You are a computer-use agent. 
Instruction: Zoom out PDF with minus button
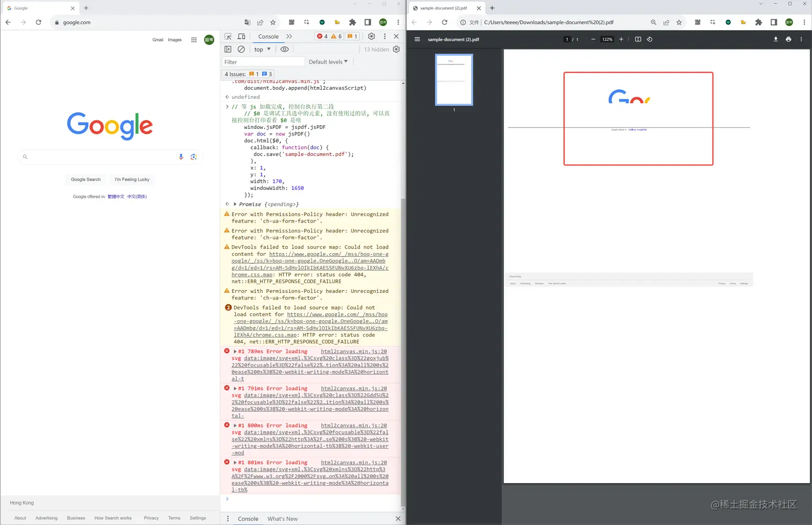click(x=593, y=39)
